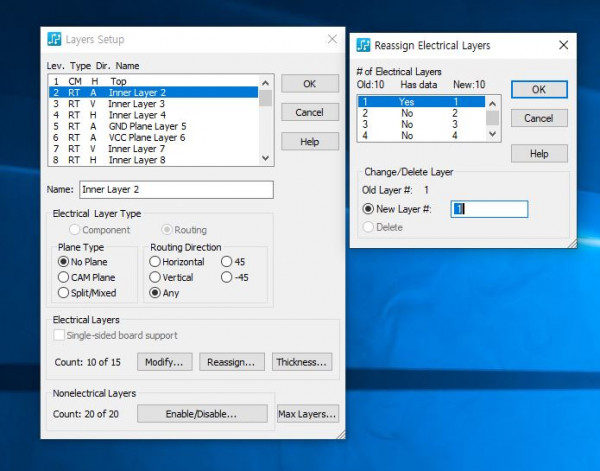The height and width of the screenshot is (471, 600).
Task: Close the Reassign Electrical Layers dialog
Action: 563,45
